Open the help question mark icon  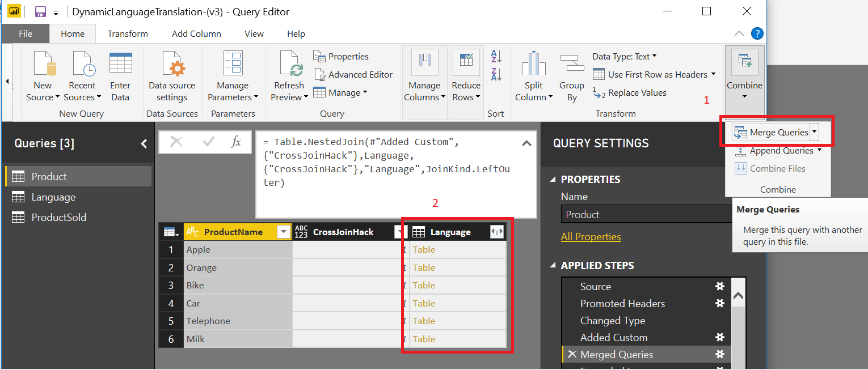tap(757, 33)
